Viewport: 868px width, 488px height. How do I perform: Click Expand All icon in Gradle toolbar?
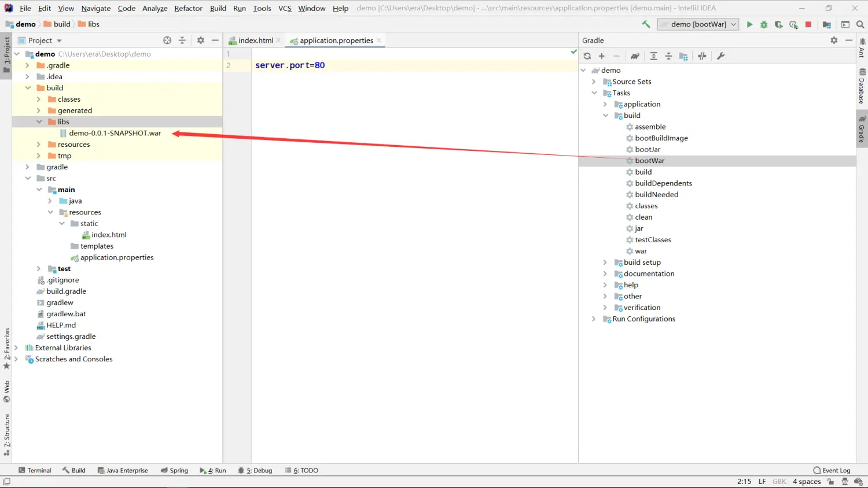click(x=653, y=56)
